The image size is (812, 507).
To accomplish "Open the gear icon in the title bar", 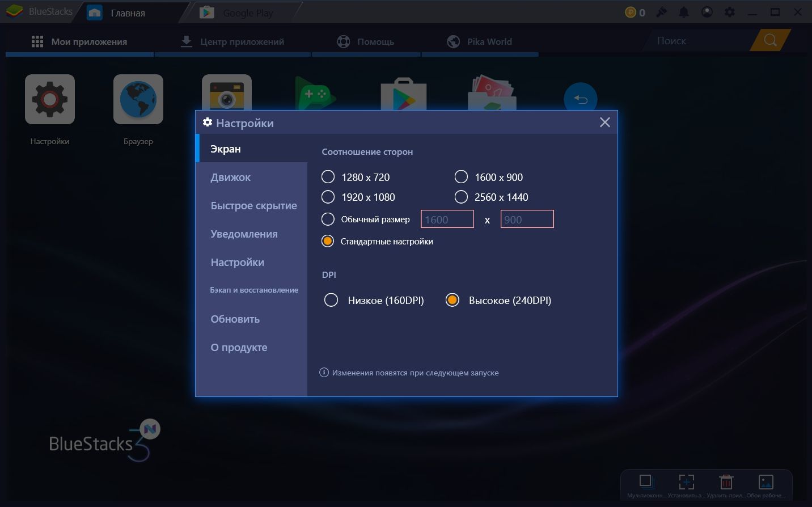I will pos(730,12).
